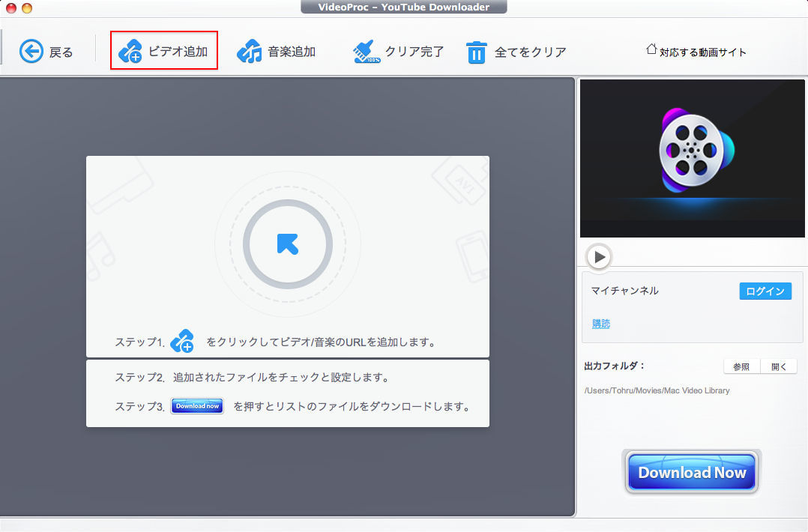
Task: Click the マイチャンネル label
Action: [624, 291]
